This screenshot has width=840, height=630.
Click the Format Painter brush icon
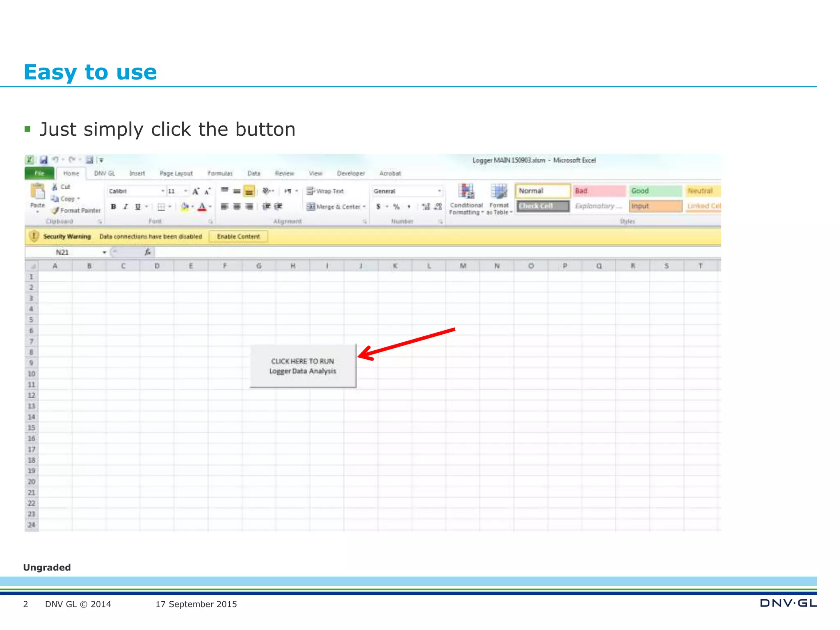coord(55,210)
